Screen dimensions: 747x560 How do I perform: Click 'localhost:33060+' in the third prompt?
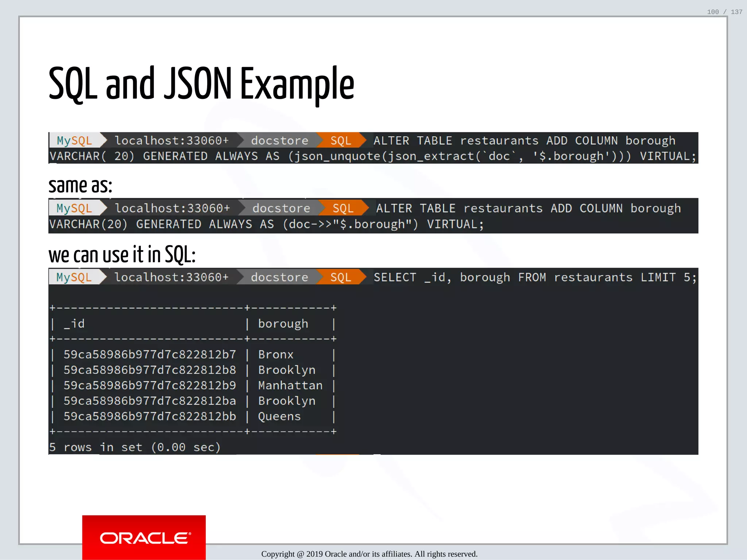click(x=171, y=277)
